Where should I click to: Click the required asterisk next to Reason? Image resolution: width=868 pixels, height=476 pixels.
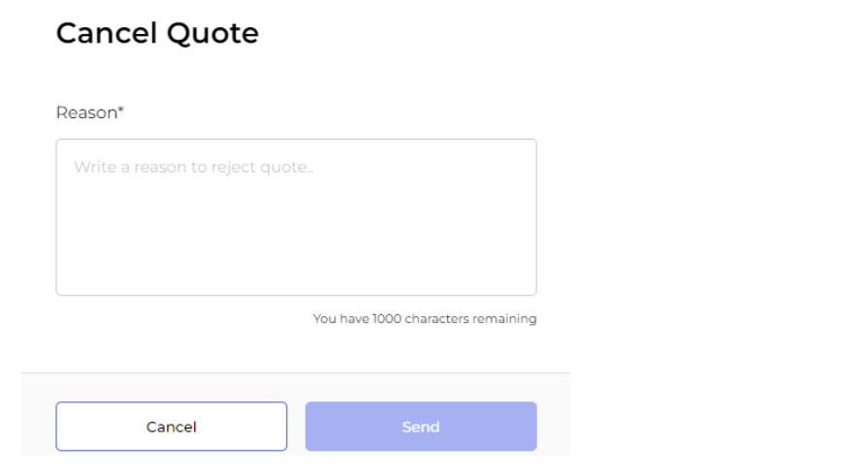tap(121, 111)
